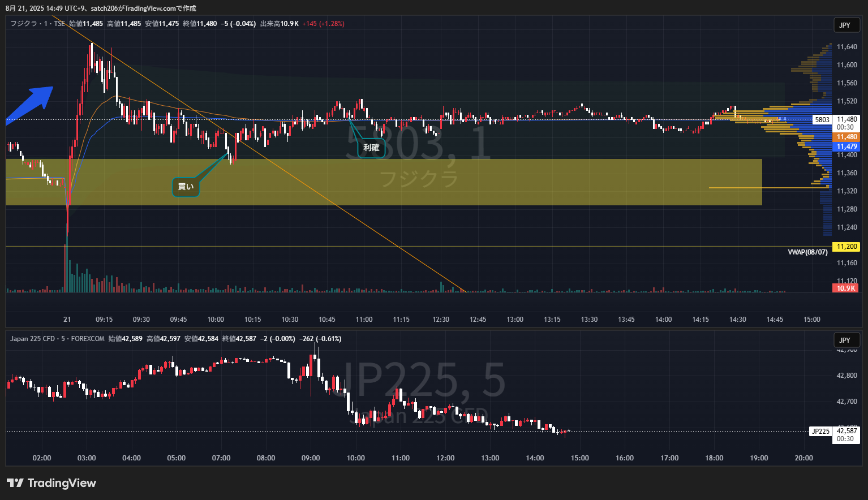Click the 11,600 price axis label
The image size is (868, 500).
pos(847,65)
